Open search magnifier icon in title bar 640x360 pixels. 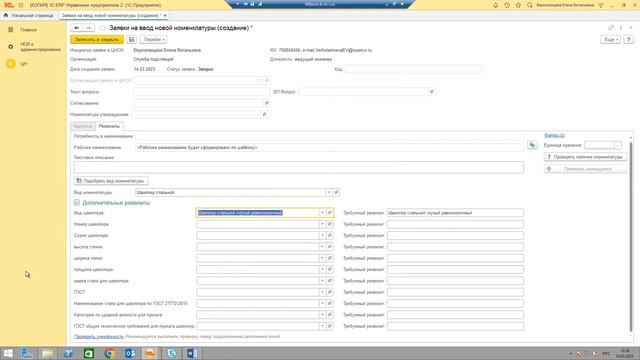tap(530, 5)
